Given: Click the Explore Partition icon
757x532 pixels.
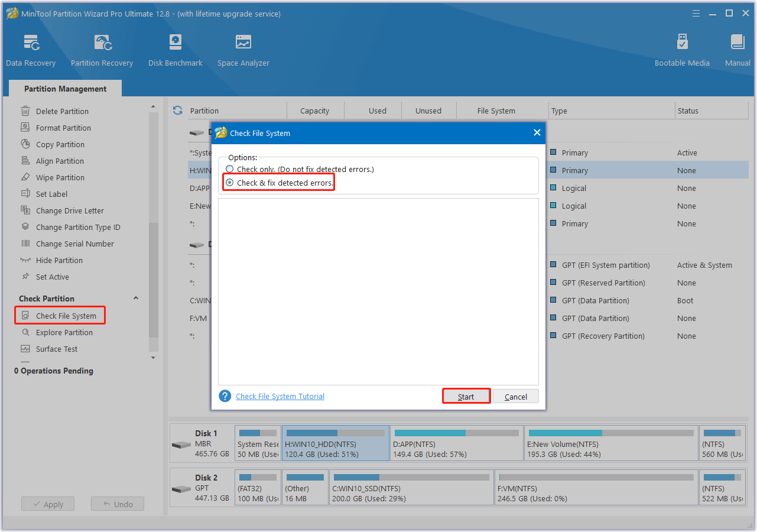Looking at the screenshot, I should point(25,332).
